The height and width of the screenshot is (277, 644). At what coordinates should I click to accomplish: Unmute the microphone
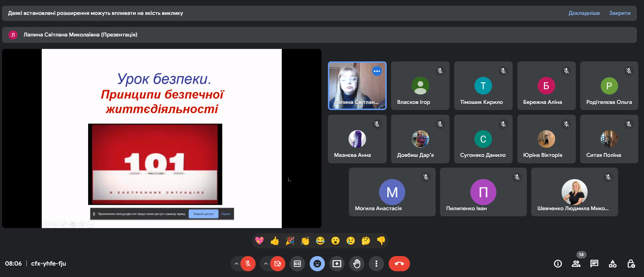pyautogui.click(x=248, y=264)
